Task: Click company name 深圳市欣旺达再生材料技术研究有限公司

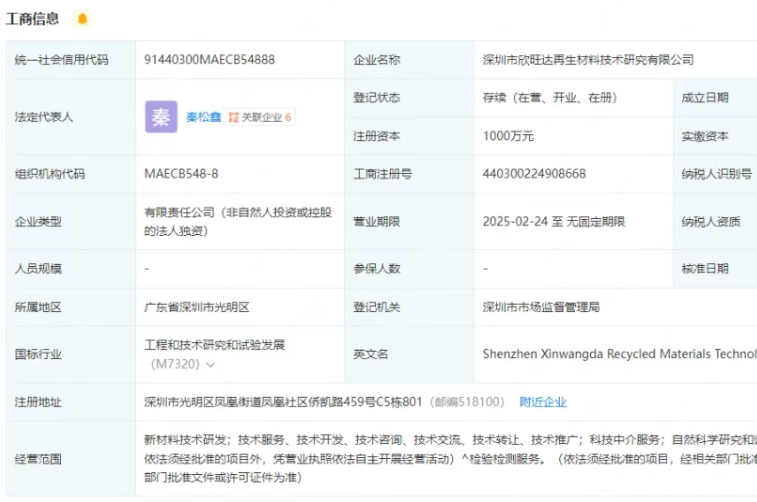Action: [587, 60]
